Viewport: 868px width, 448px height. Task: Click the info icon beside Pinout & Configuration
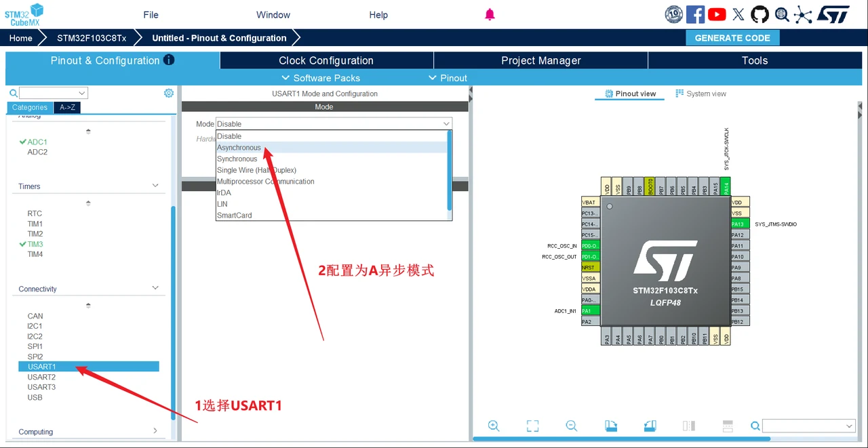pyautogui.click(x=169, y=60)
